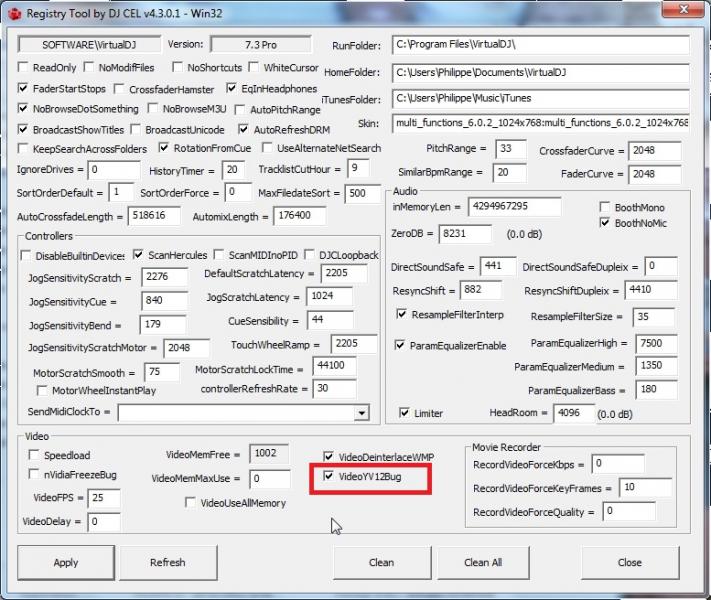Enable UseAlternateNetSearch checkbox
The image size is (711, 600).
(x=268, y=148)
